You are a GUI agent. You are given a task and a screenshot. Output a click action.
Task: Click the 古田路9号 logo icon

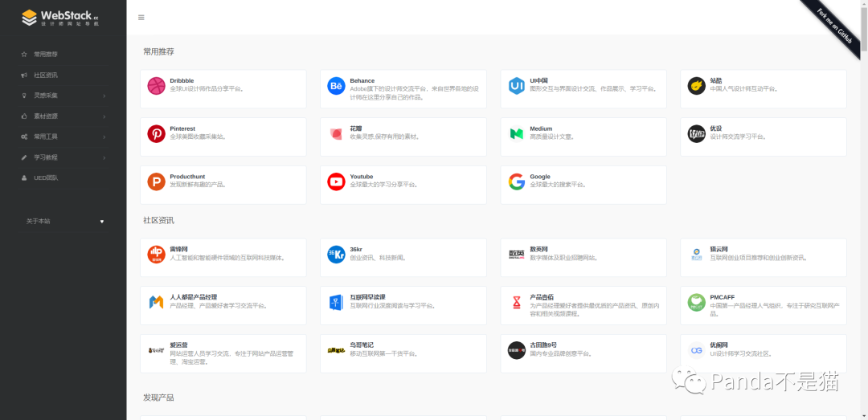[x=517, y=350]
